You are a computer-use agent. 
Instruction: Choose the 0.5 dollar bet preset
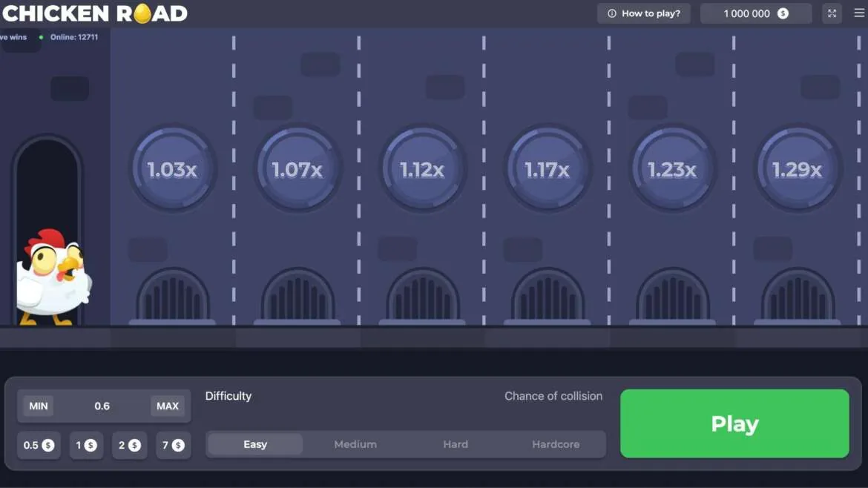[x=39, y=446]
